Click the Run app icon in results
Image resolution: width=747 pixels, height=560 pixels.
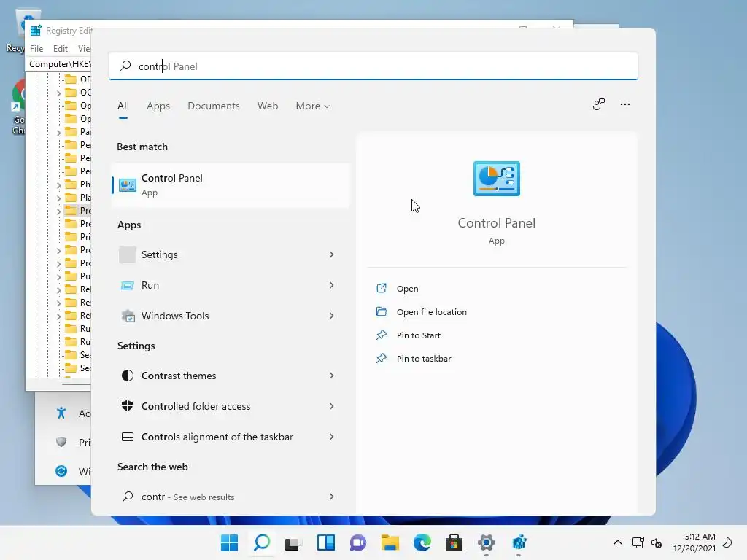click(x=127, y=285)
